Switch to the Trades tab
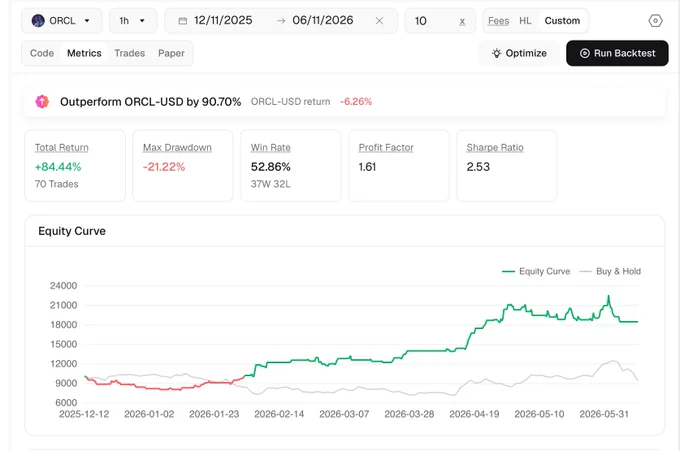The width and height of the screenshot is (680, 451). point(129,53)
